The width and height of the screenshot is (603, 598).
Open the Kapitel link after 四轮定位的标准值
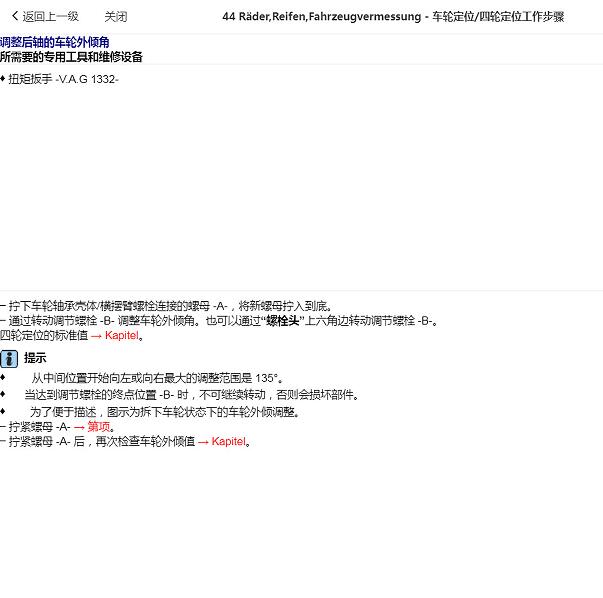121,335
